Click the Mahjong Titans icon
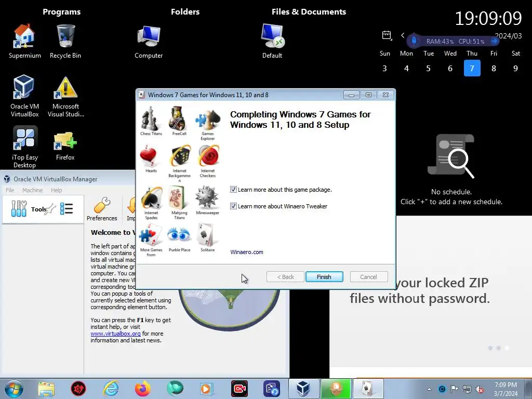This screenshot has width=532, height=399. click(x=178, y=198)
